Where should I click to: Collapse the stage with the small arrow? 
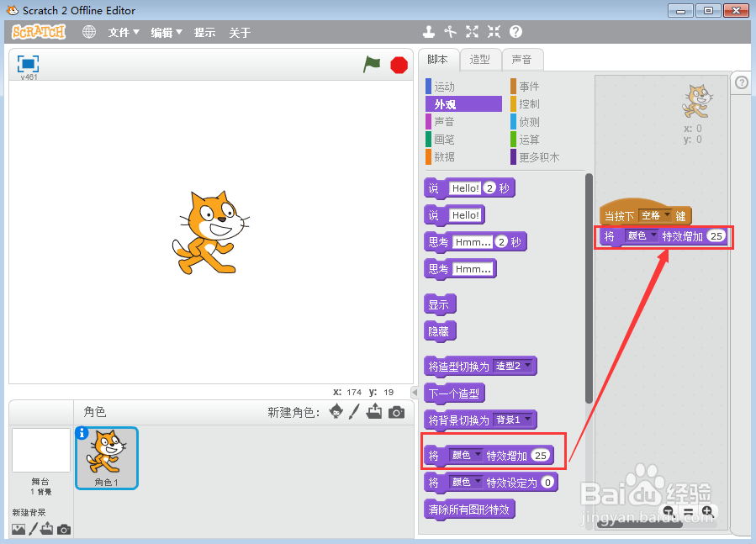point(415,392)
